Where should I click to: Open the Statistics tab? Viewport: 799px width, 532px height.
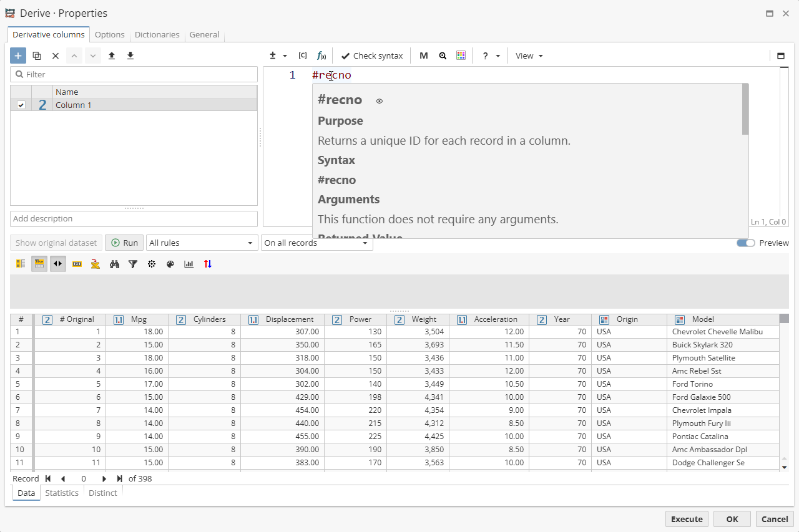click(62, 493)
